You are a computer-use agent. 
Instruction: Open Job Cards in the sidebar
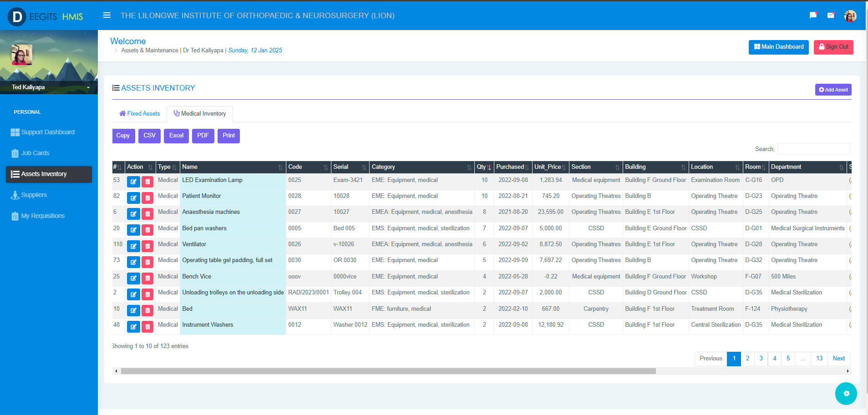pos(35,153)
